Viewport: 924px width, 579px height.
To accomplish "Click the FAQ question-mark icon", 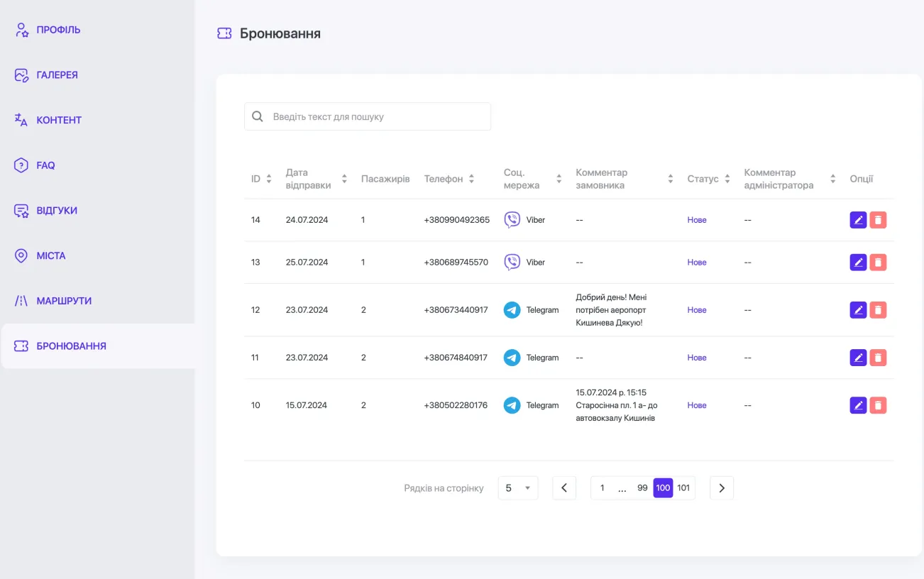I will [21, 165].
